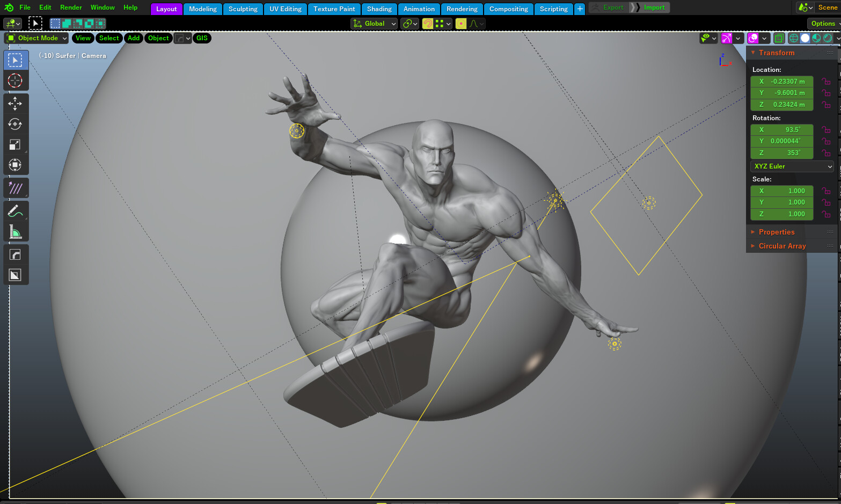Open the snapping options dropdown
The width and height of the screenshot is (841, 504).
click(x=443, y=24)
